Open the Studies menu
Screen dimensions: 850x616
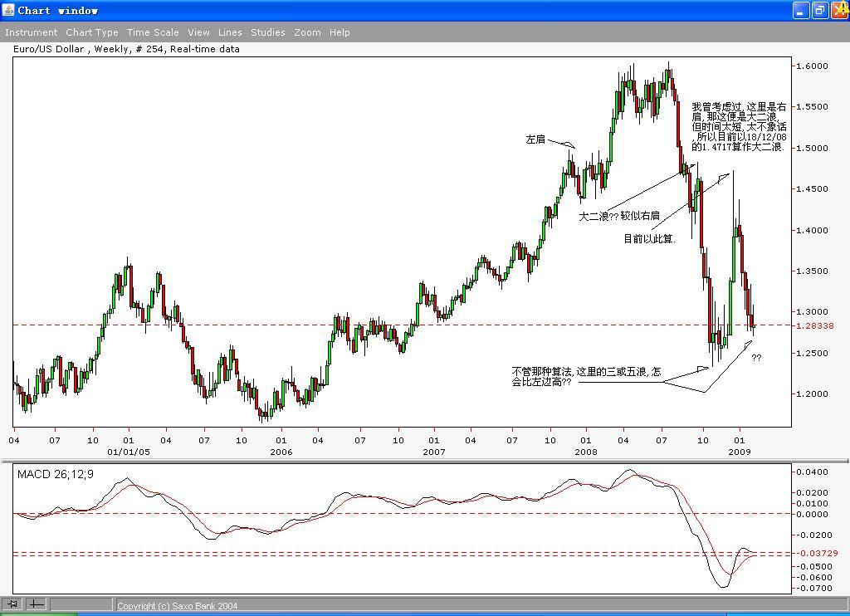click(x=268, y=32)
